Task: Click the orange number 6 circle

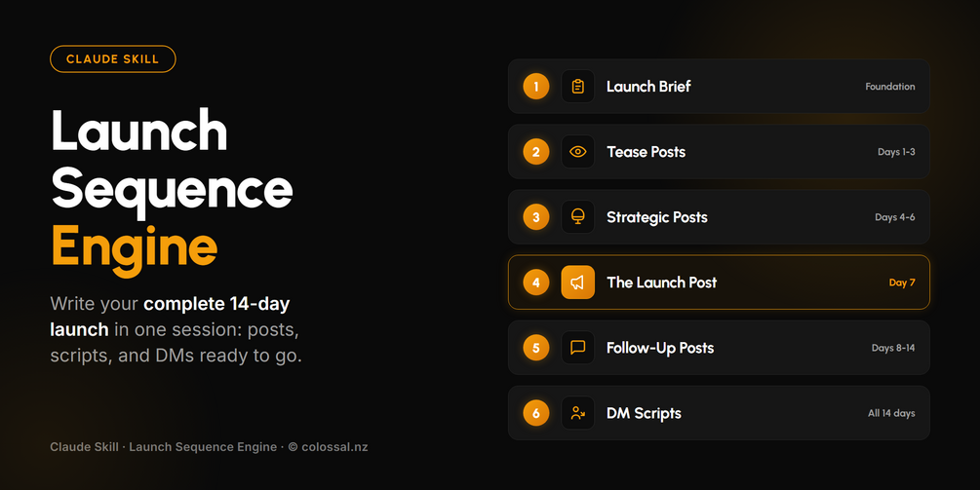Action: (535, 413)
